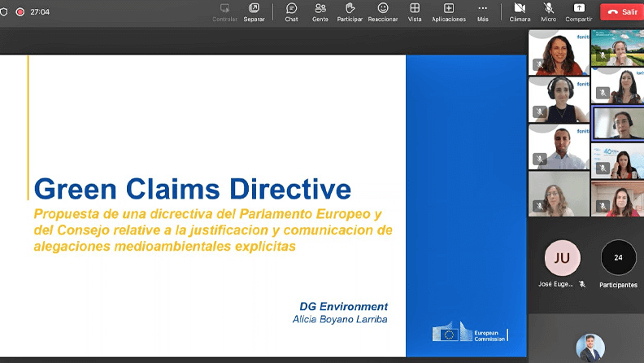Image resolution: width=644 pixels, height=363 pixels.
Task: Leave the meeting with Salir
Action: pos(622,12)
